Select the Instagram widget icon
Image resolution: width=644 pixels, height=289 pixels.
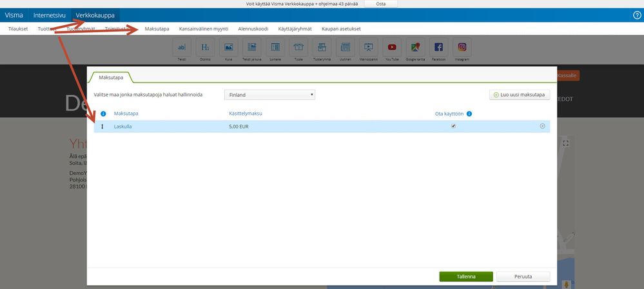point(462,47)
